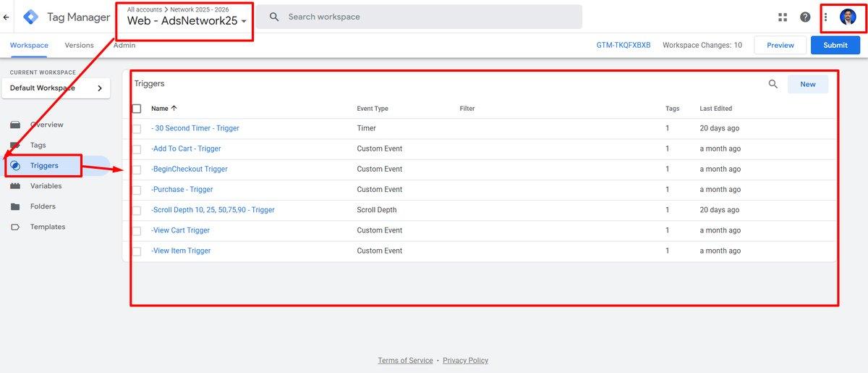Click the Overview sidebar icon
The height and width of the screenshot is (373, 868).
pos(15,125)
